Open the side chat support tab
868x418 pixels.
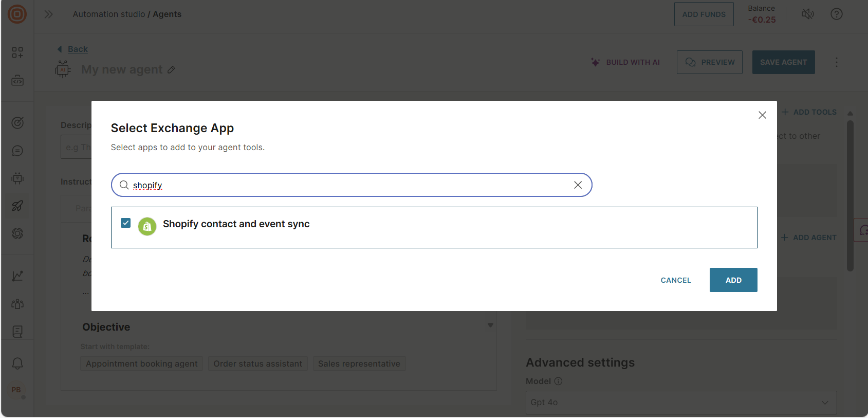(x=862, y=230)
